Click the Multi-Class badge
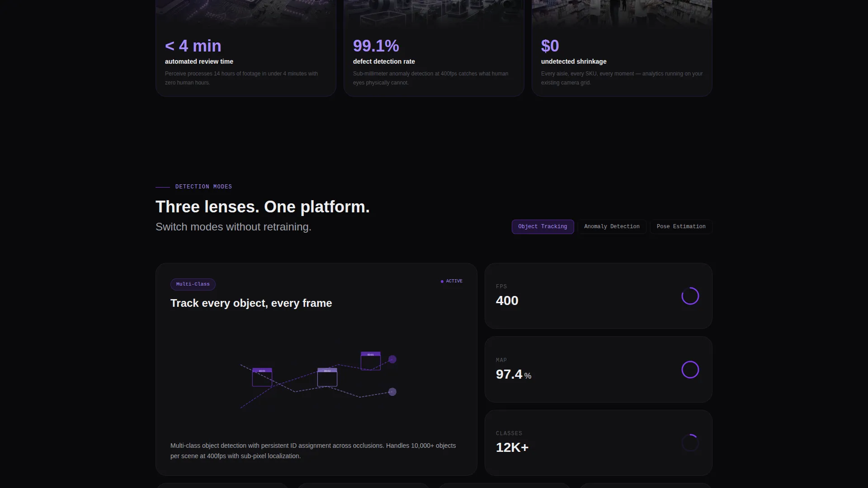Viewport: 868px width, 488px height. pos(193,284)
